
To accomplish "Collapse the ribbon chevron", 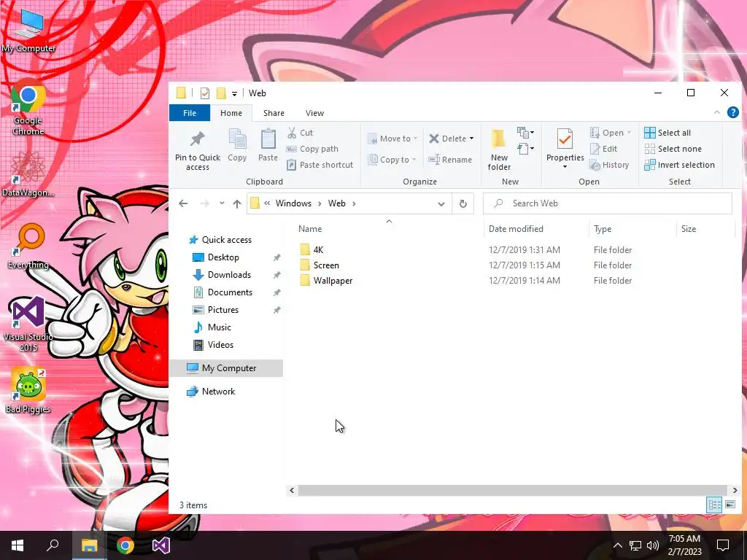I will [716, 112].
